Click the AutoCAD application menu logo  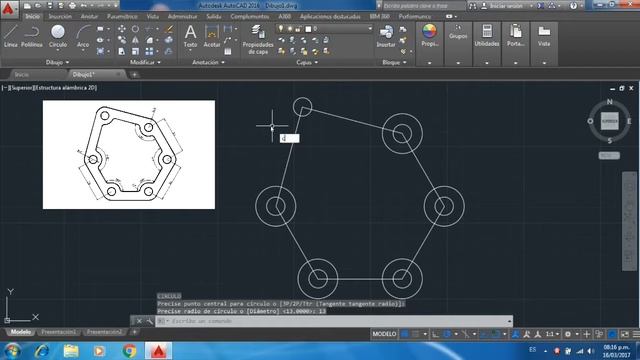point(9,8)
